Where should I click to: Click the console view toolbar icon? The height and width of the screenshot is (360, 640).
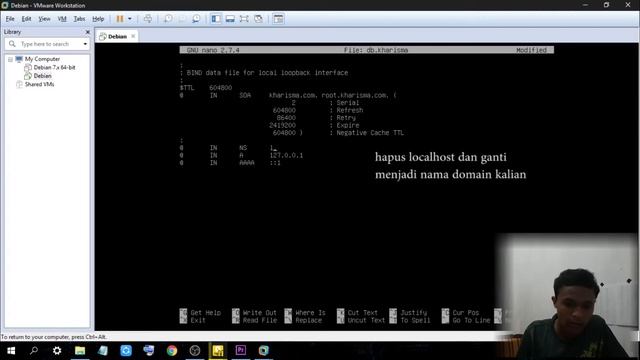pyautogui.click(x=278, y=19)
